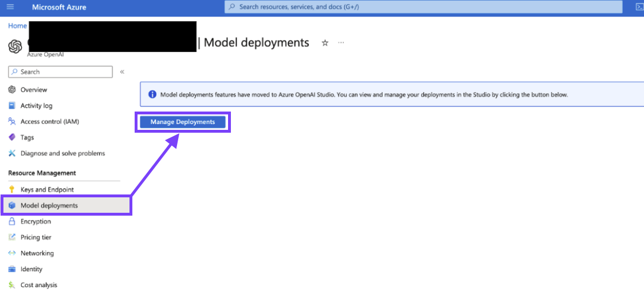Viewport: 644px width, 294px height.
Task: Go to Access control (IAM)
Action: click(50, 121)
